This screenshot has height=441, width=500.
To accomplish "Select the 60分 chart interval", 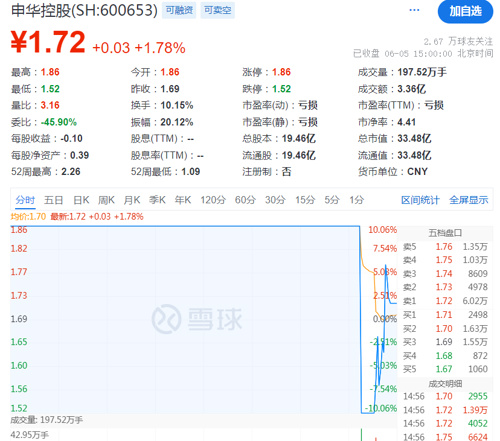I will [245, 200].
